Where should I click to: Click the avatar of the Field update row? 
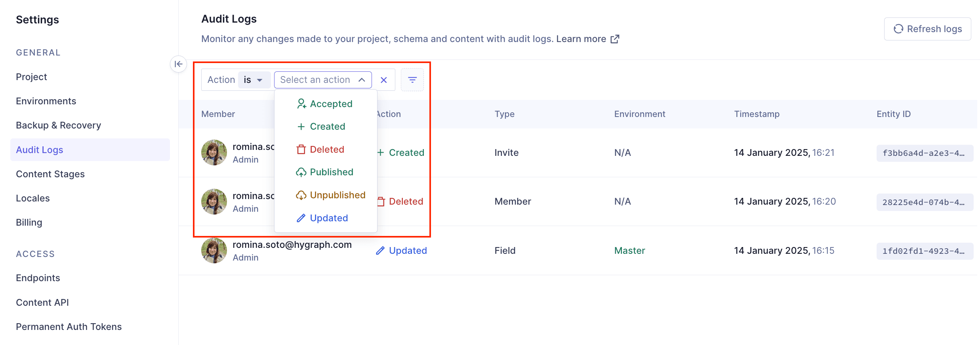pos(214,251)
